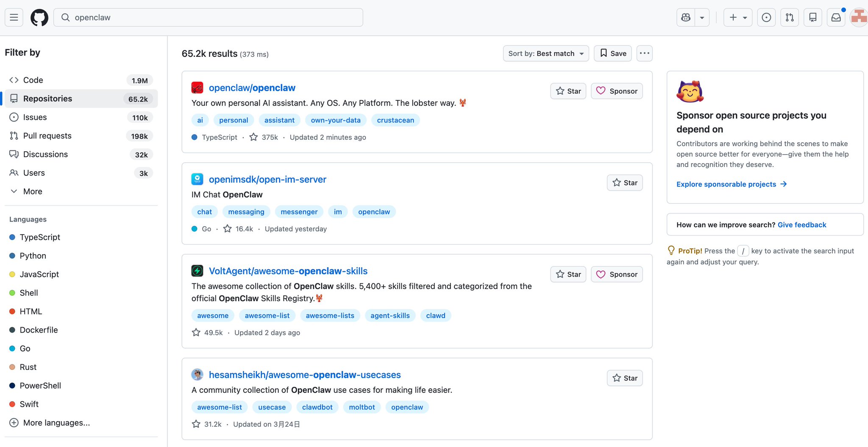Image resolution: width=868 pixels, height=447 pixels.
Task: Sponsor the openclaw/openclaw project
Action: click(617, 91)
